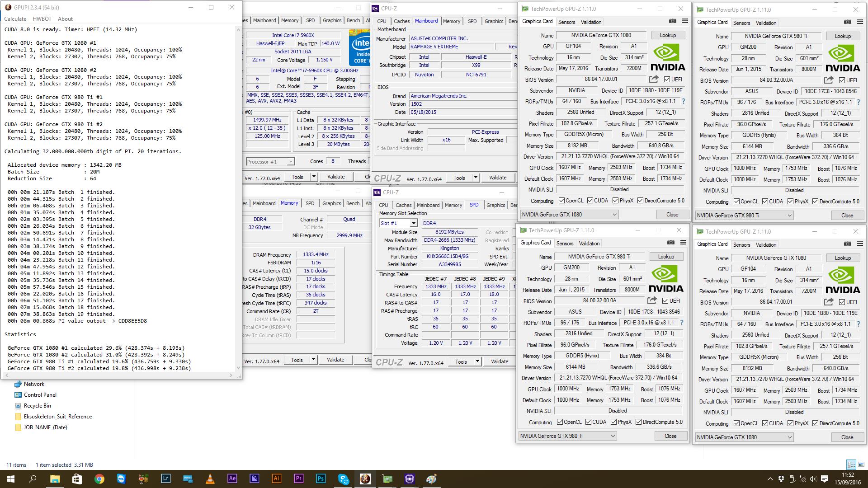Viewport: 868px width, 488px height.
Task: Toggle UEFI checkbox in top-right GPU-Z window
Action: tap(842, 80)
